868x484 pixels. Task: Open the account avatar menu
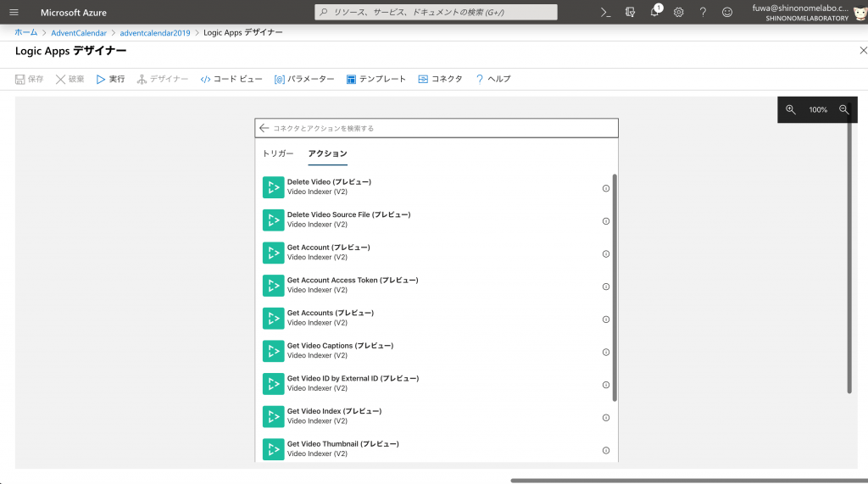coord(860,12)
